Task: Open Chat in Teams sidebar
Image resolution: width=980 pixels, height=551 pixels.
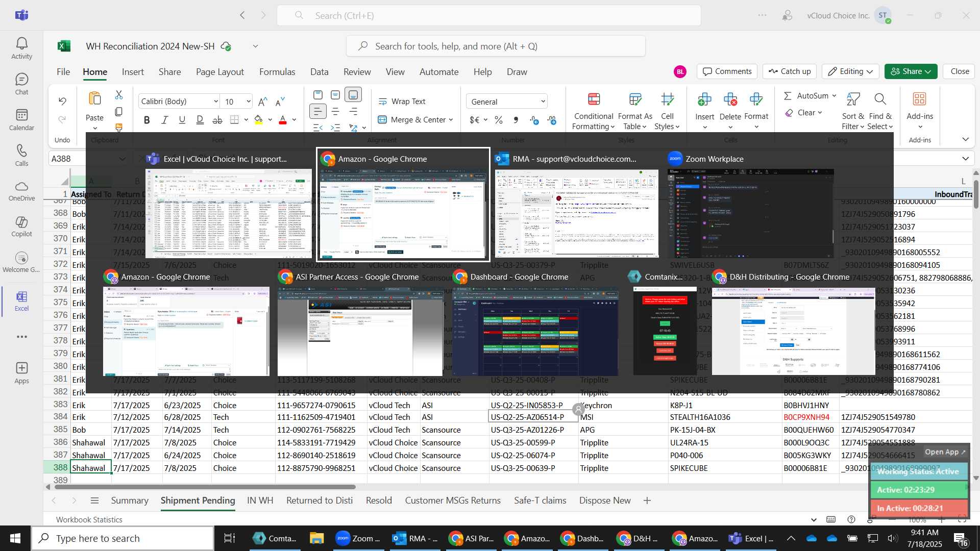Action: [21, 84]
